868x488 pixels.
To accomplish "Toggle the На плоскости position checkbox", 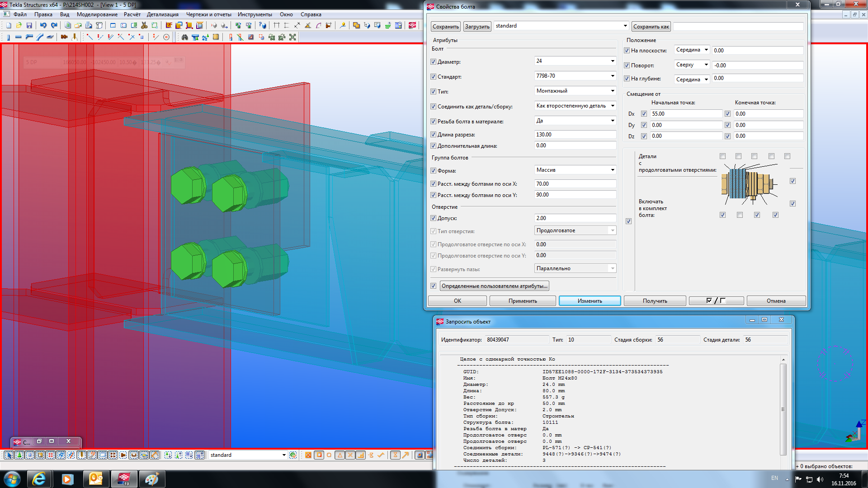I will click(627, 51).
